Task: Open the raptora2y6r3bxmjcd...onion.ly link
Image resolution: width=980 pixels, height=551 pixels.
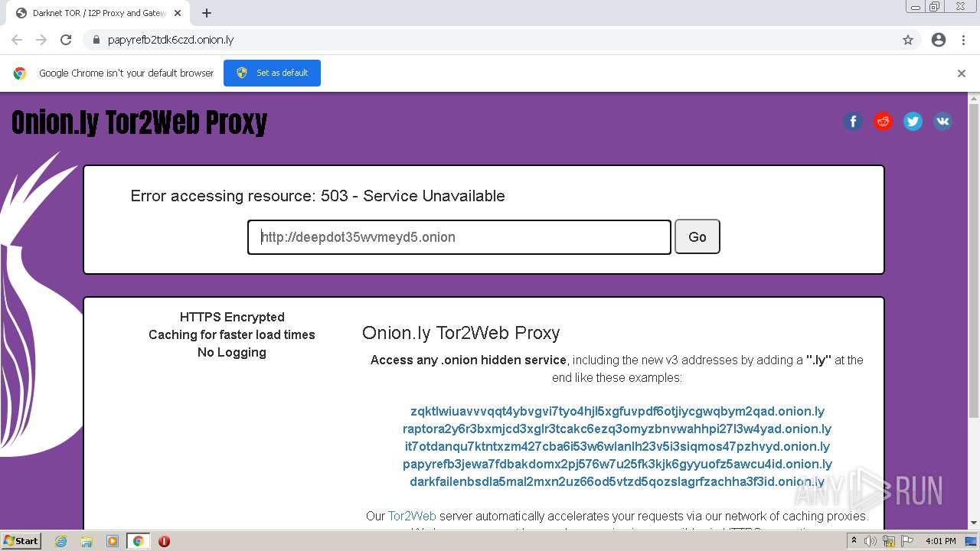Action: coord(617,429)
